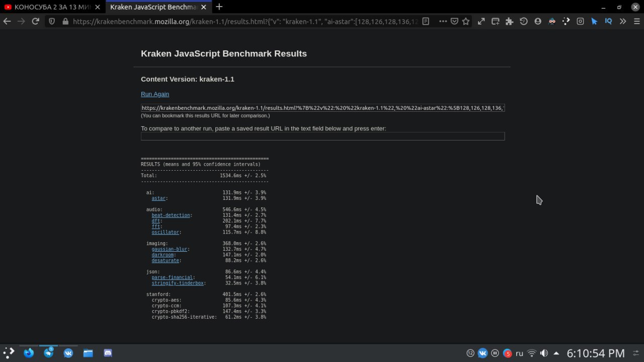Click the blue cursor extension icon
This screenshot has width=644, height=362.
pyautogui.click(x=594, y=22)
